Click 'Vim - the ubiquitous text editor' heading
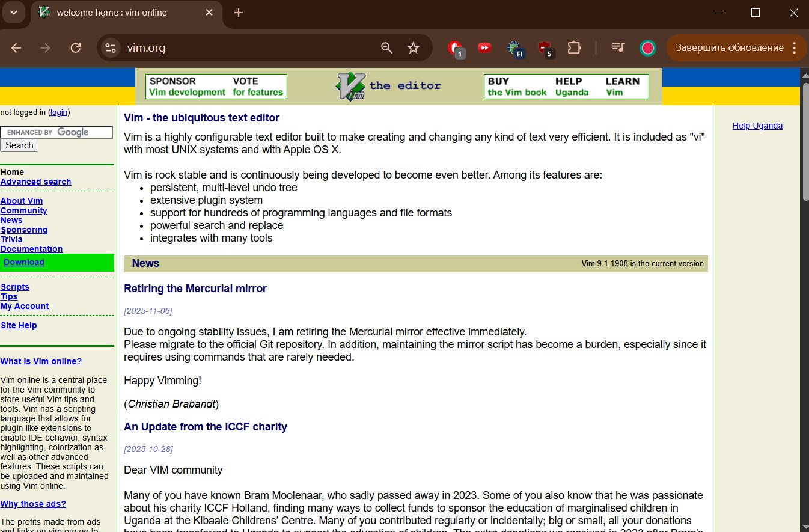 pyautogui.click(x=201, y=118)
